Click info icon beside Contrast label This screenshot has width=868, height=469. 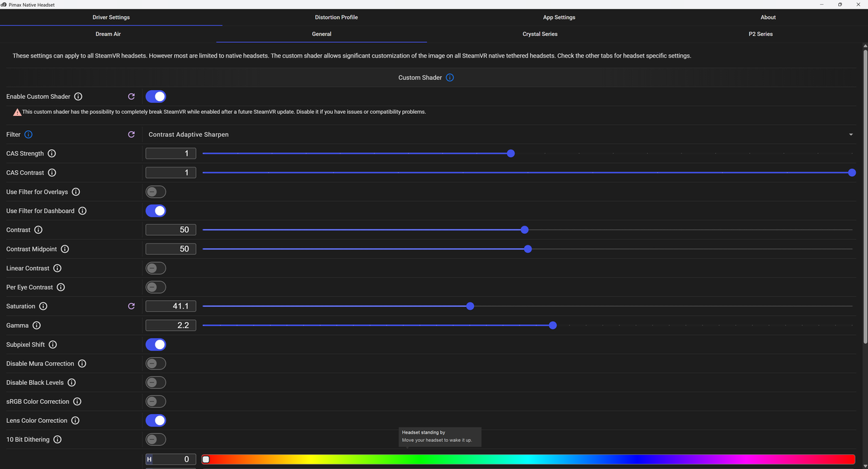coord(38,230)
